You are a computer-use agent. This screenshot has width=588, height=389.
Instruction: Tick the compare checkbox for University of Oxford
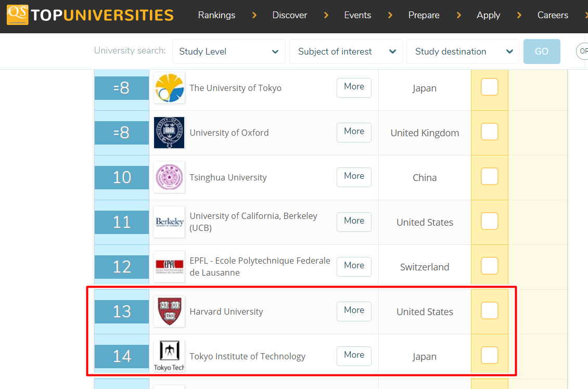point(489,132)
